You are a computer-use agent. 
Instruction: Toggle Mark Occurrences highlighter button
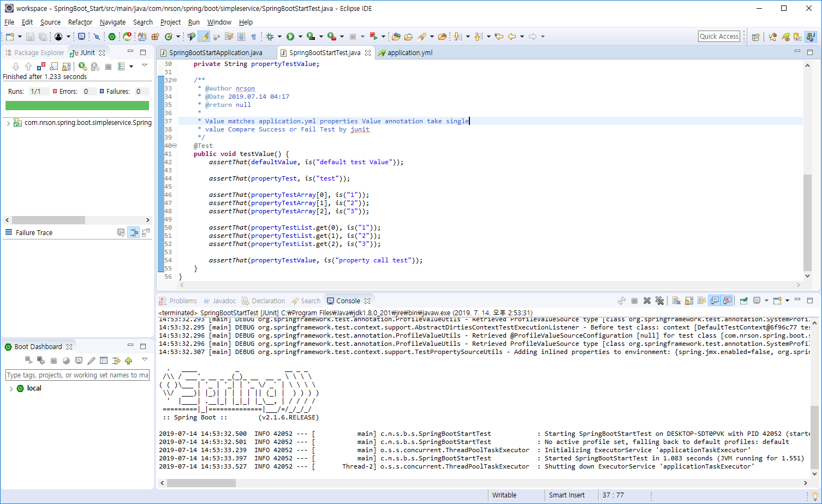pos(204,37)
